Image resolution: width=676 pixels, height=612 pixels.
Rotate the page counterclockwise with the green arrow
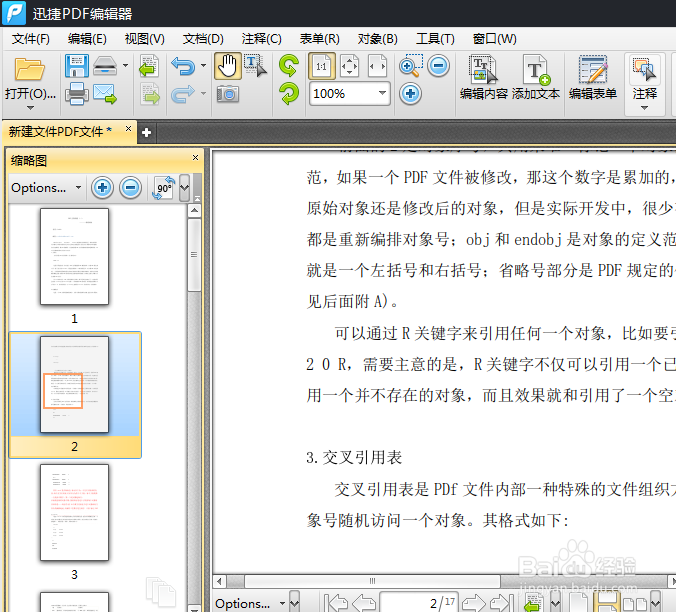click(288, 66)
